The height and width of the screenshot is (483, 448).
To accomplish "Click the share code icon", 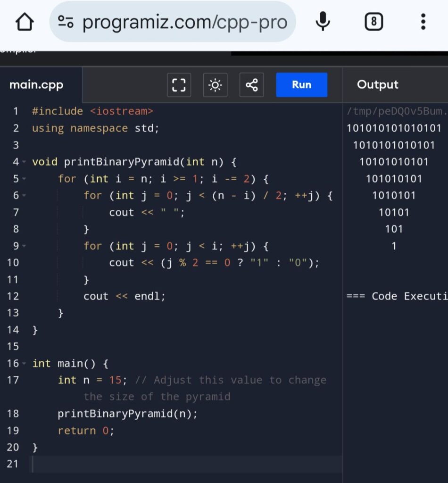I will pos(251,85).
